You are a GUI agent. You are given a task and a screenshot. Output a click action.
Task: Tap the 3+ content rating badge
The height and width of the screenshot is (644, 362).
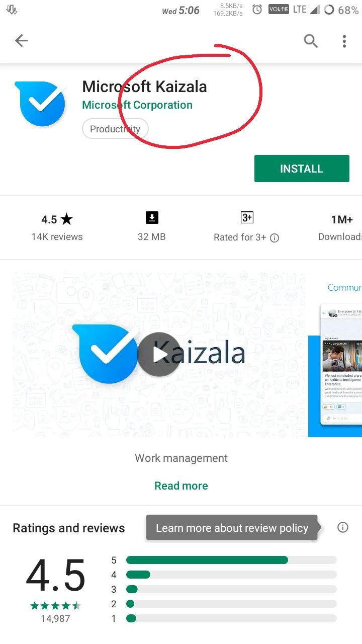pos(247,217)
